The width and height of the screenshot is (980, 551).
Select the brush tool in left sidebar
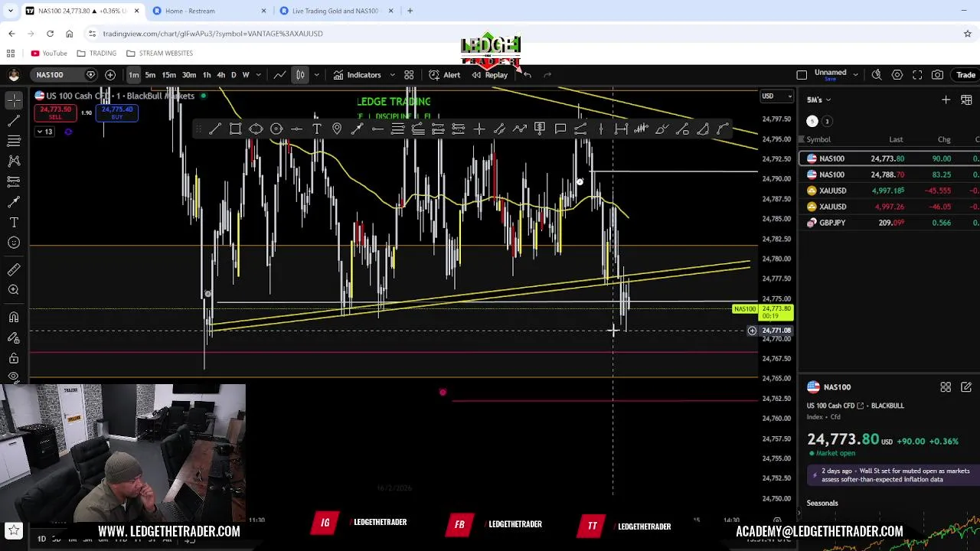[14, 202]
